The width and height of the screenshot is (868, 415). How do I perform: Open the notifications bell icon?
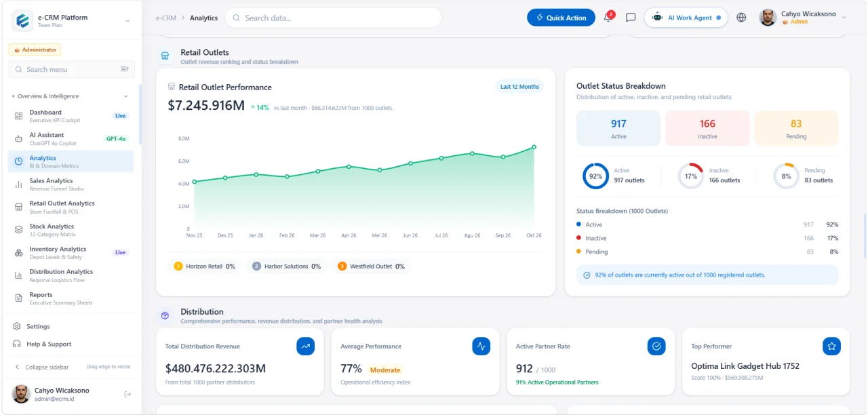point(608,18)
